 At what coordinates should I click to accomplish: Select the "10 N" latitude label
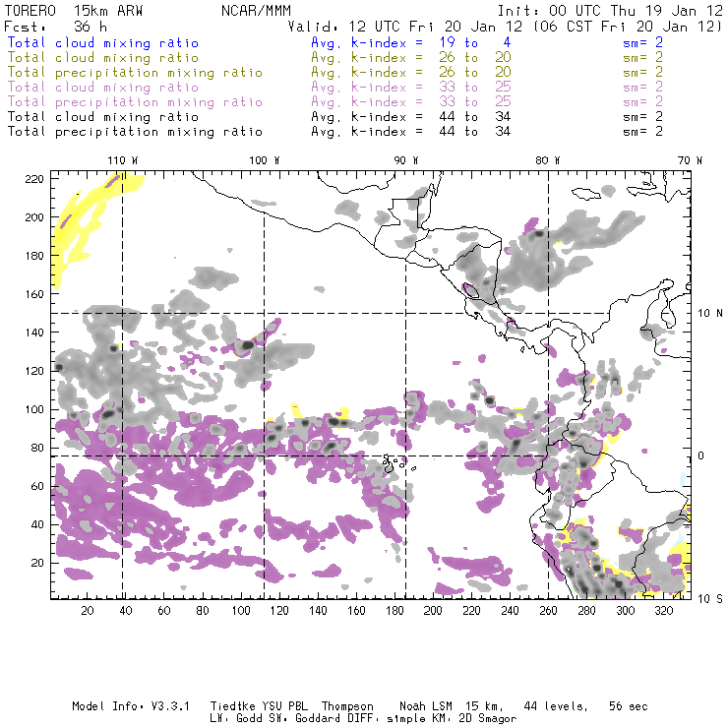click(x=710, y=314)
